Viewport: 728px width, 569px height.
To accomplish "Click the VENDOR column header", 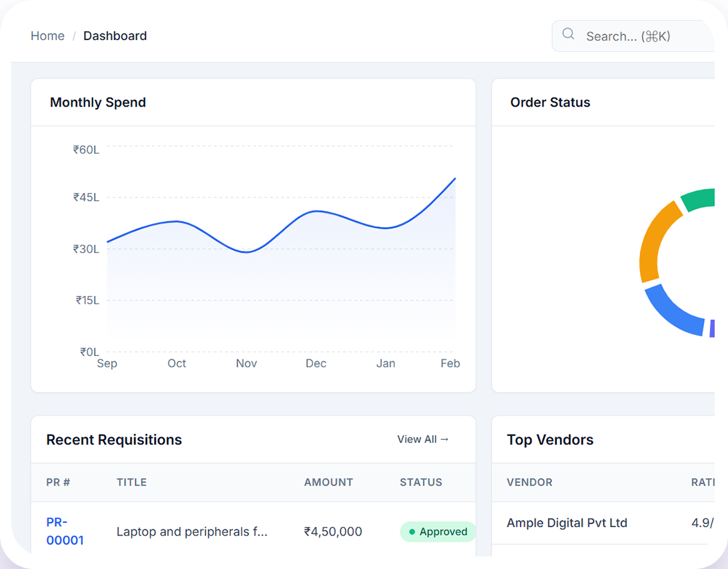I will (x=530, y=482).
